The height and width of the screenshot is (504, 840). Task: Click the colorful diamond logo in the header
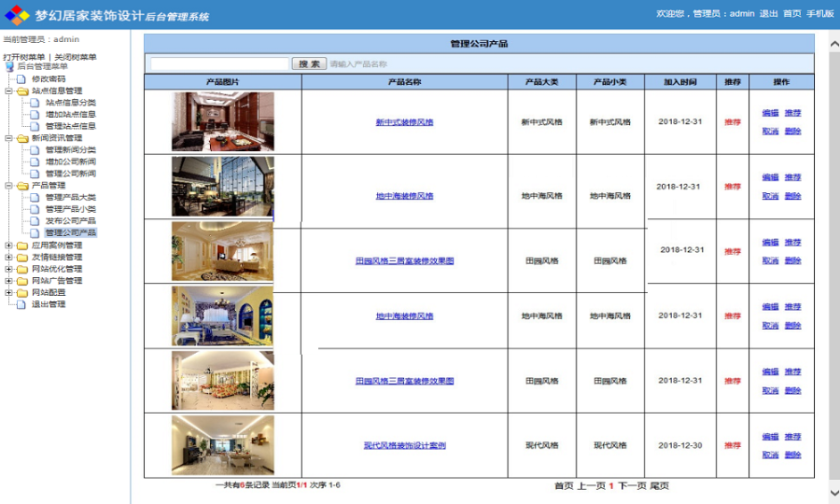(x=17, y=14)
